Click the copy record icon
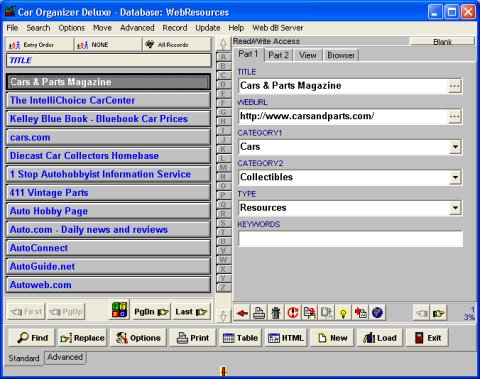This screenshot has height=379, width=480. pos(310,313)
